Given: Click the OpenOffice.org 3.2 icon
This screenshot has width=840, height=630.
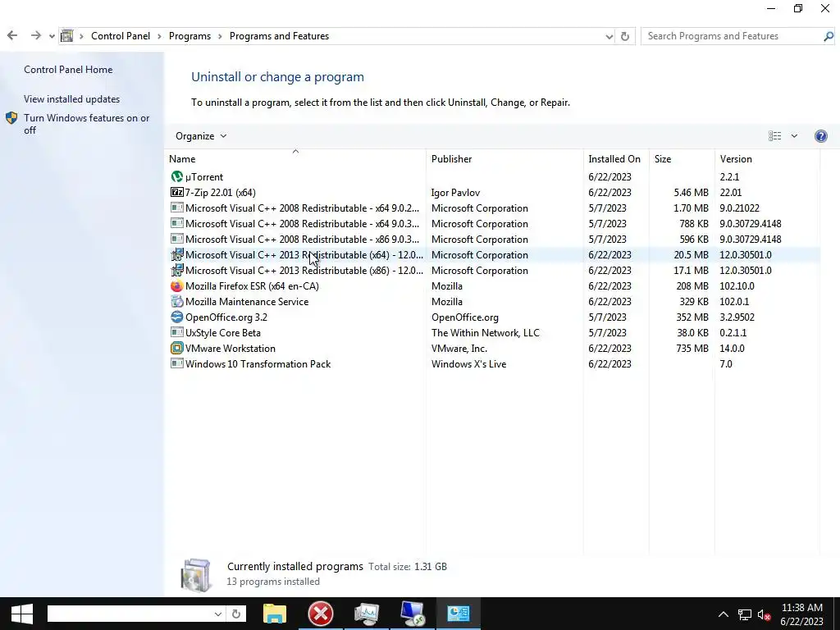Looking at the screenshot, I should 177,317.
